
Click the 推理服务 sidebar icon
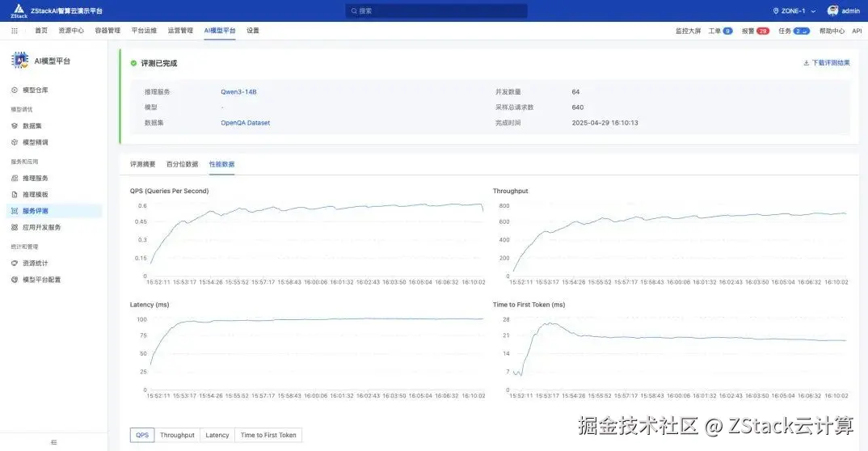point(15,178)
